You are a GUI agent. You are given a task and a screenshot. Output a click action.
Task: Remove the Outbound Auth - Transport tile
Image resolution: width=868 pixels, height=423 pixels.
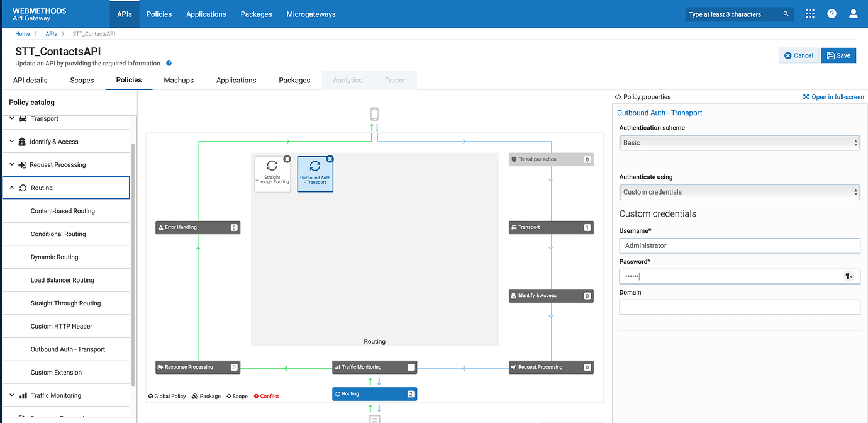click(330, 159)
